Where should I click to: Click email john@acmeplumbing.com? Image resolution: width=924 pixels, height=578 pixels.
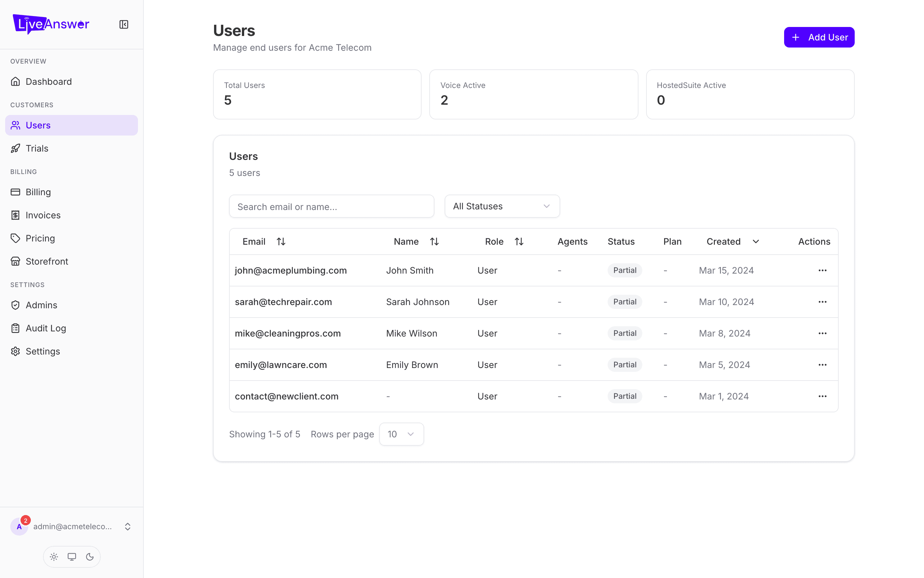click(x=291, y=270)
